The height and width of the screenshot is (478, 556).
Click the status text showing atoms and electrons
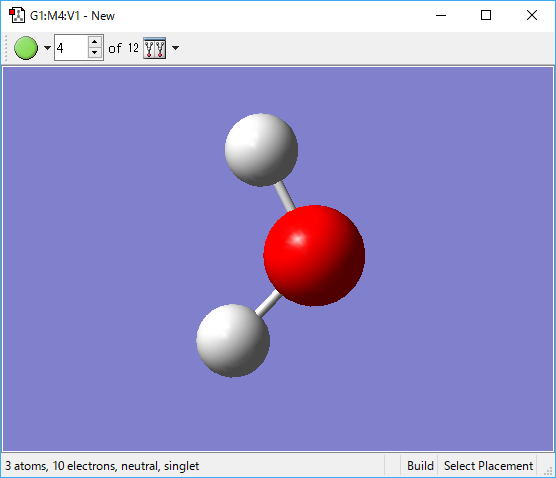click(102, 466)
